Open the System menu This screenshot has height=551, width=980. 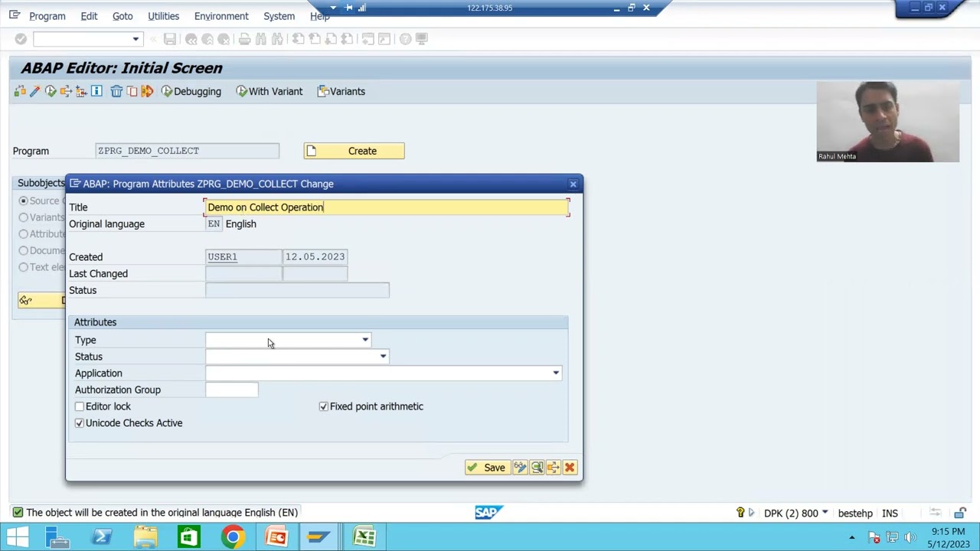click(x=279, y=16)
